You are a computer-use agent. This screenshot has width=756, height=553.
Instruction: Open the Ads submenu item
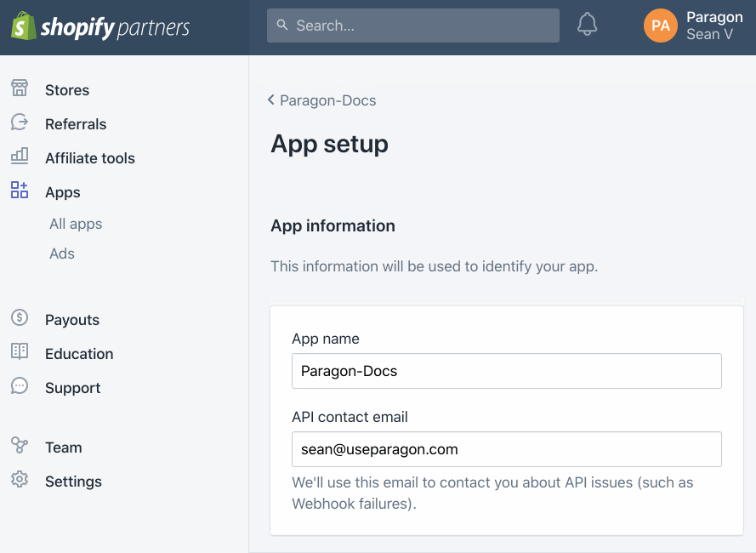point(62,254)
